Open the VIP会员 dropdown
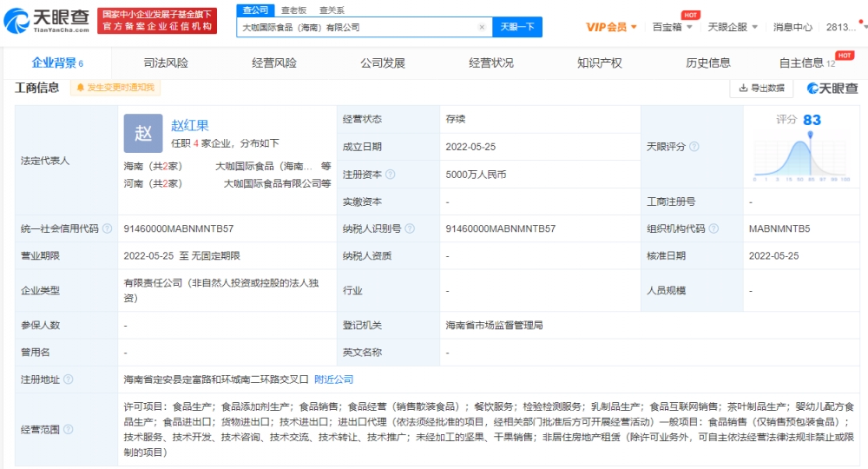Viewport: 868px width, 469px height. coord(611,27)
